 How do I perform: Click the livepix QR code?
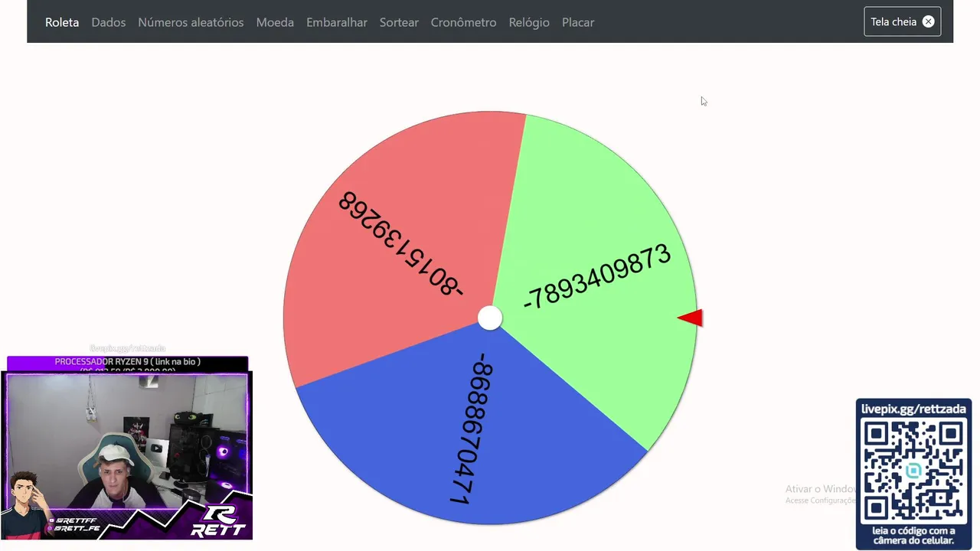[913, 470]
